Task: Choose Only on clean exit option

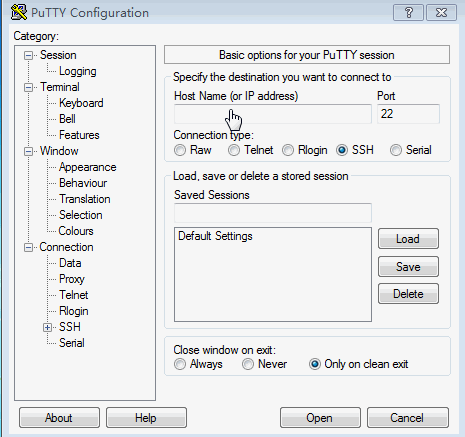Action: [315, 364]
